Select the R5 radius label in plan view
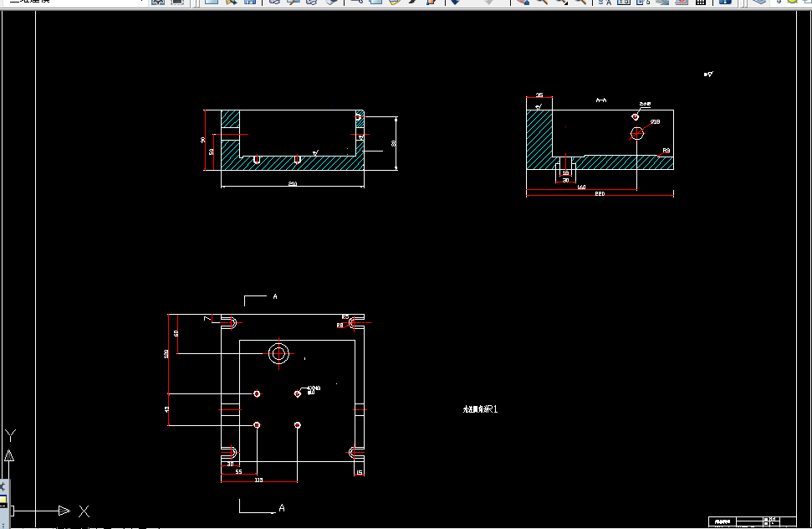Image resolution: width=812 pixels, height=529 pixels. [345, 317]
